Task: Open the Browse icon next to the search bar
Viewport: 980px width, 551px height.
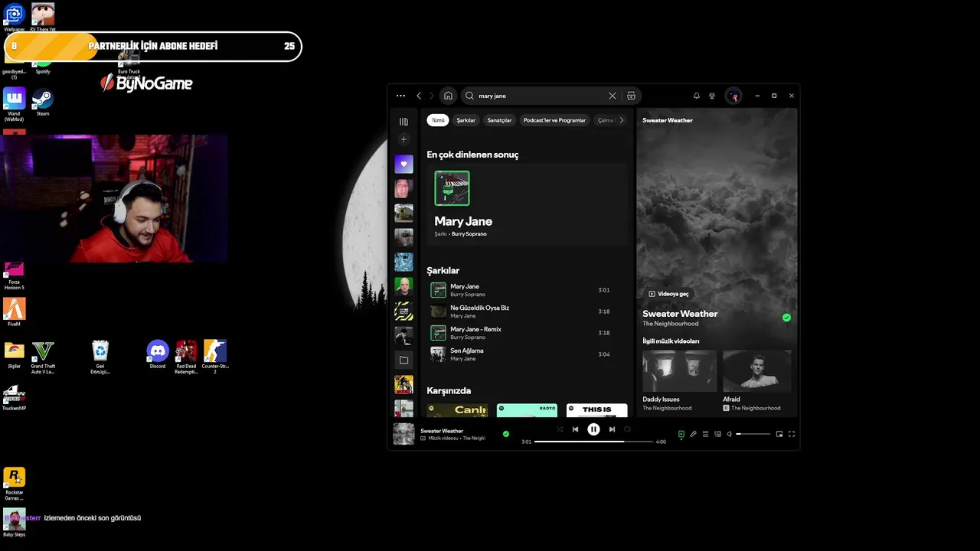Action: pyautogui.click(x=631, y=96)
